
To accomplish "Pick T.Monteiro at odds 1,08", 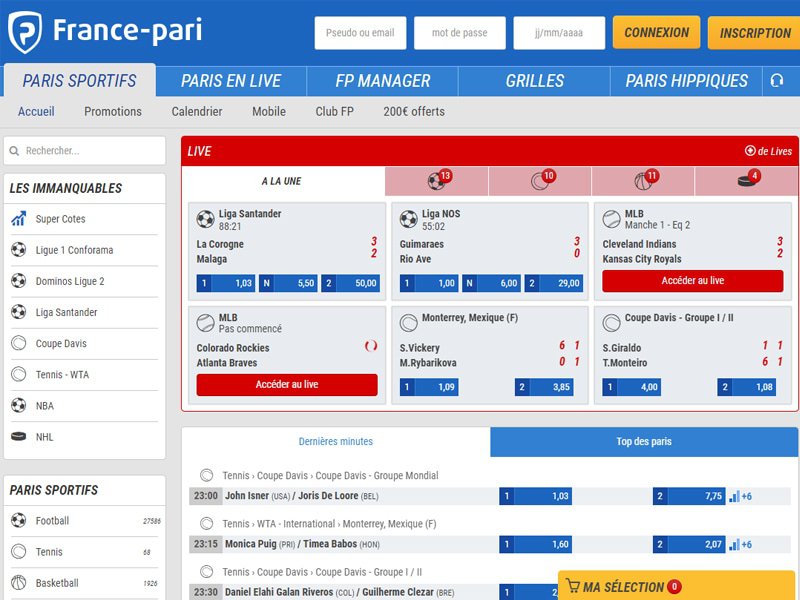I will tap(747, 387).
